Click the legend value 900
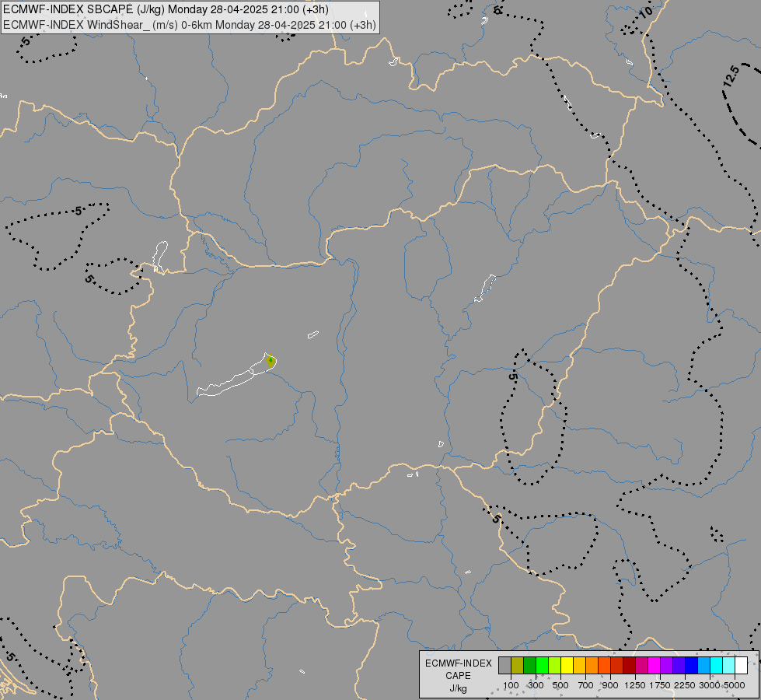The width and height of the screenshot is (761, 700). (x=610, y=685)
